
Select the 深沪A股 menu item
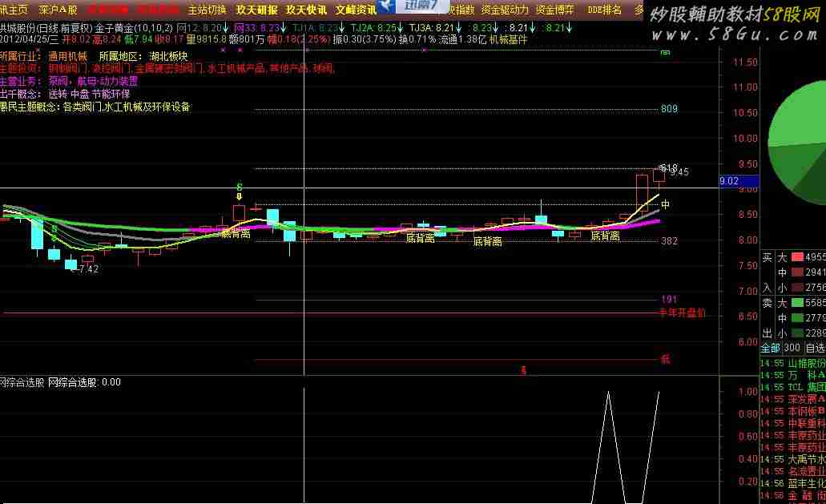coord(58,10)
